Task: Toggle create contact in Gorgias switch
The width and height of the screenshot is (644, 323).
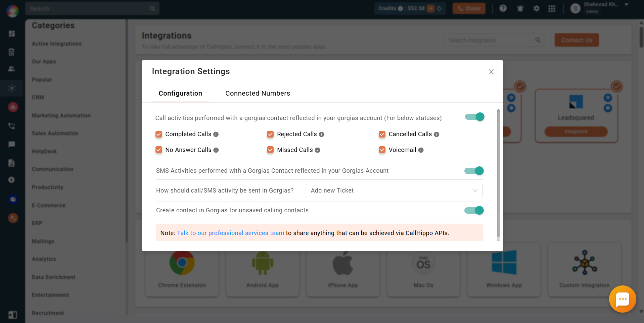Action: click(x=474, y=210)
